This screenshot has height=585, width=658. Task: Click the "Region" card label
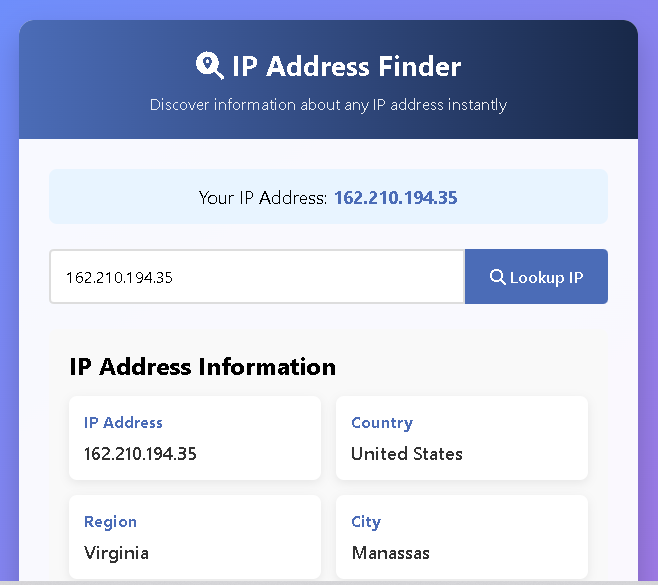110,522
